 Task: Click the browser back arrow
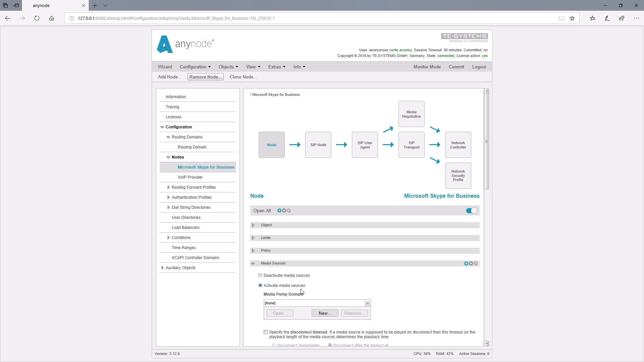[x=7, y=18]
